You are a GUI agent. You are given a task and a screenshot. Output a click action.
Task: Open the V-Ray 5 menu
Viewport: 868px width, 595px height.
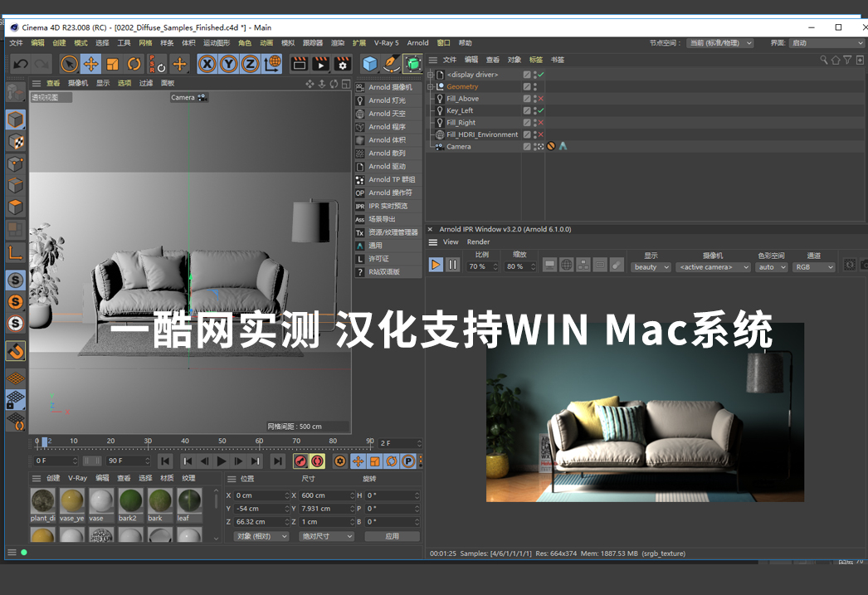click(x=387, y=43)
